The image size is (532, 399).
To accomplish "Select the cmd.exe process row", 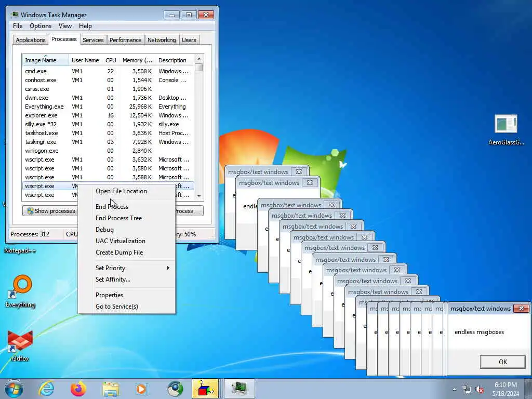I will [108, 71].
